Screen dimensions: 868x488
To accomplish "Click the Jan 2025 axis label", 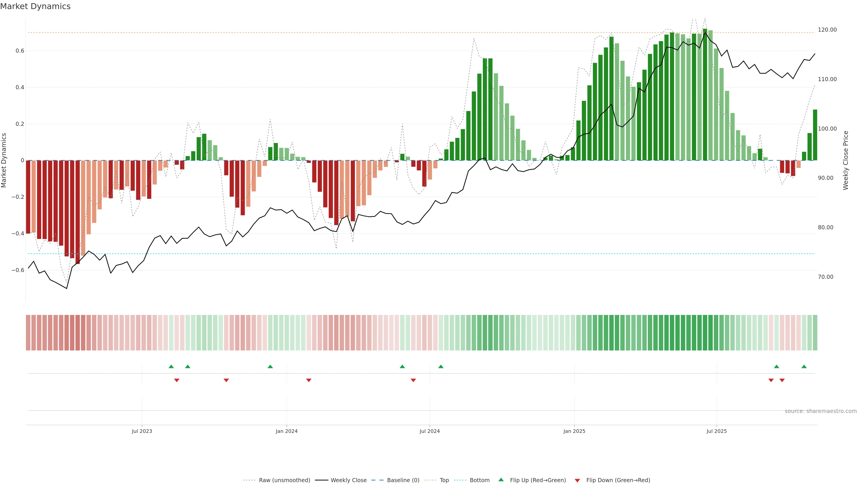I will 574,431.
